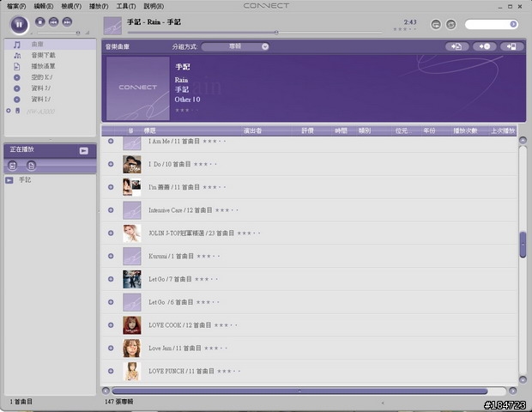Stop playback using the stop button
The width and height of the screenshot is (532, 412).
point(40,21)
